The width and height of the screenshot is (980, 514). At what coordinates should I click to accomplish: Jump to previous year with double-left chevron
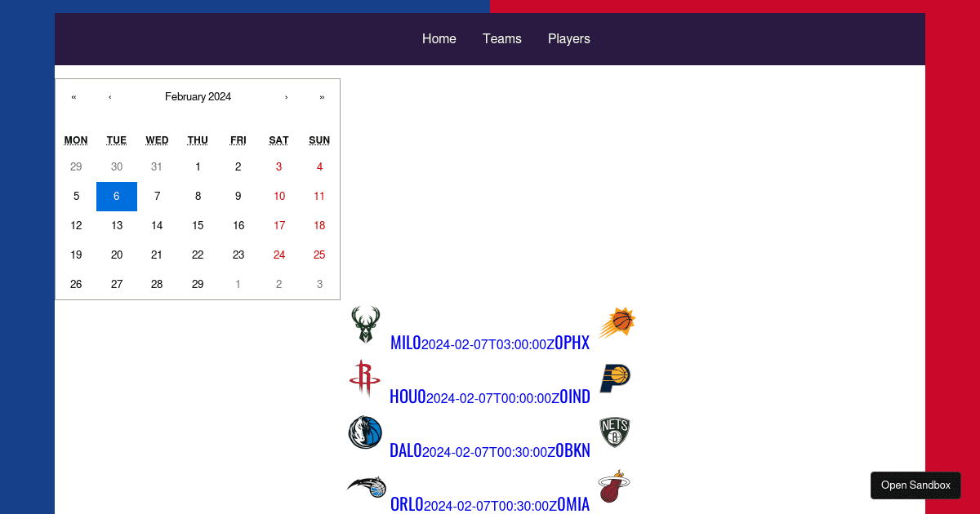[73, 96]
